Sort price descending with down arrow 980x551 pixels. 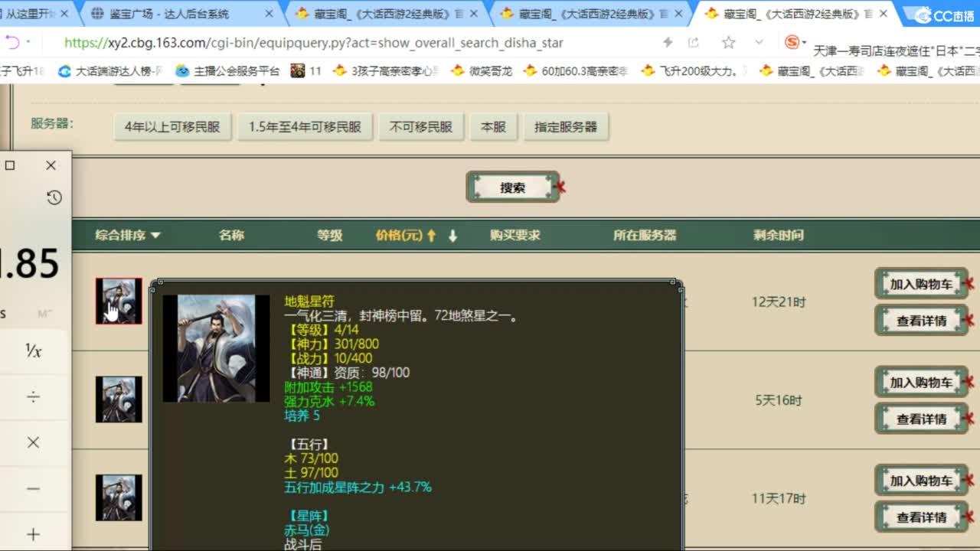[x=452, y=235]
